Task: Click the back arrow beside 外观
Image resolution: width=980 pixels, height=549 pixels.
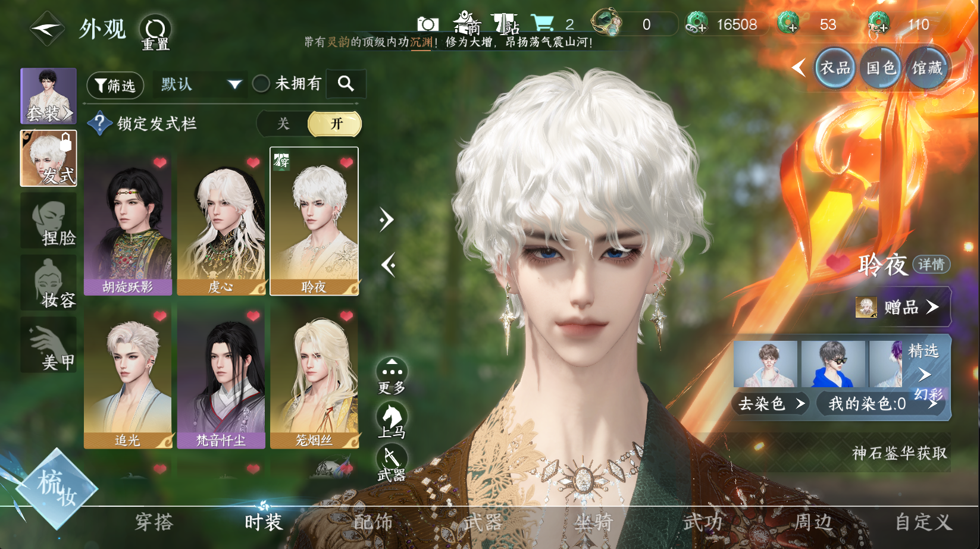Action: (x=46, y=29)
